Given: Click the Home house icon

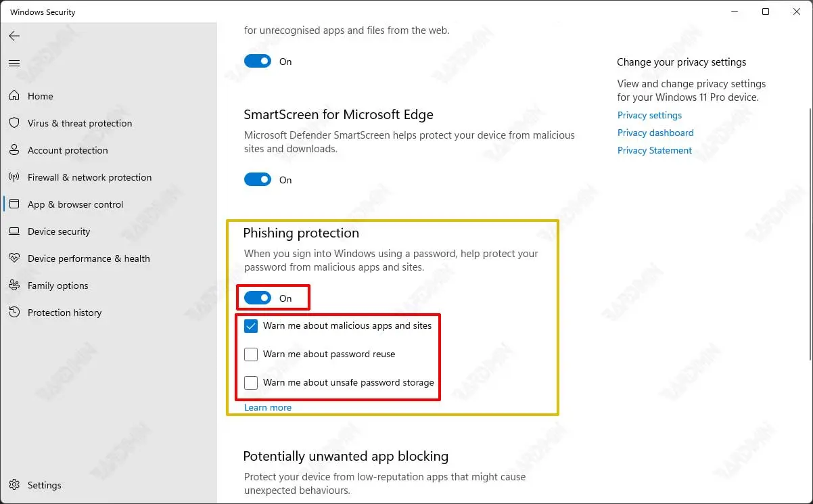Looking at the screenshot, I should pos(14,96).
